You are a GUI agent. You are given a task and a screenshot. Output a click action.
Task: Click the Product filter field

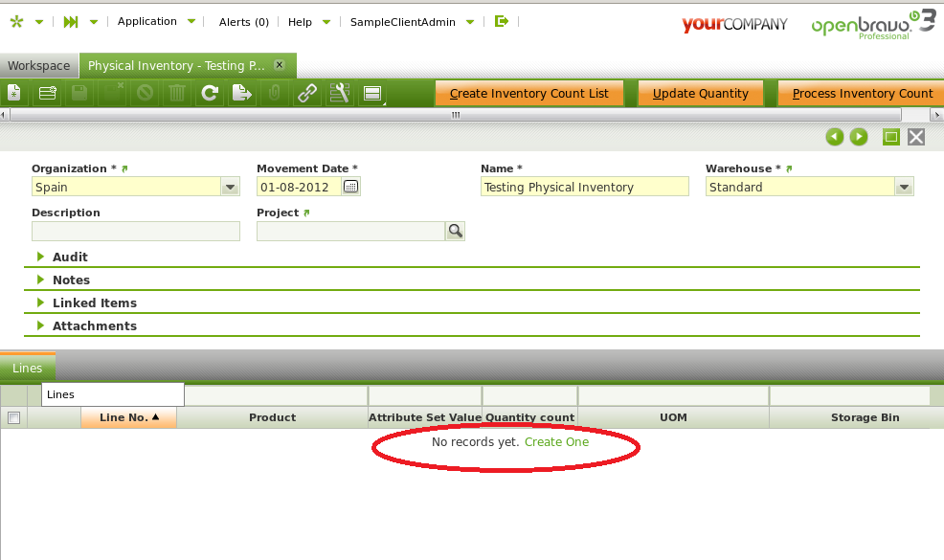click(x=276, y=395)
